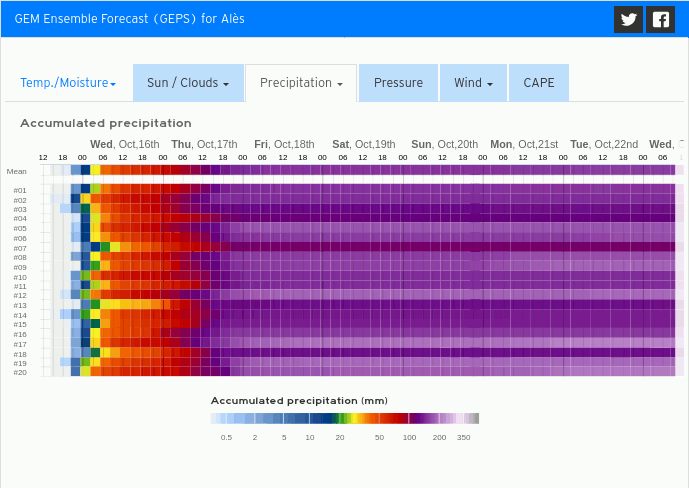Click the Accumulated precipitation chart title
This screenshot has width=689, height=488.
(x=106, y=123)
